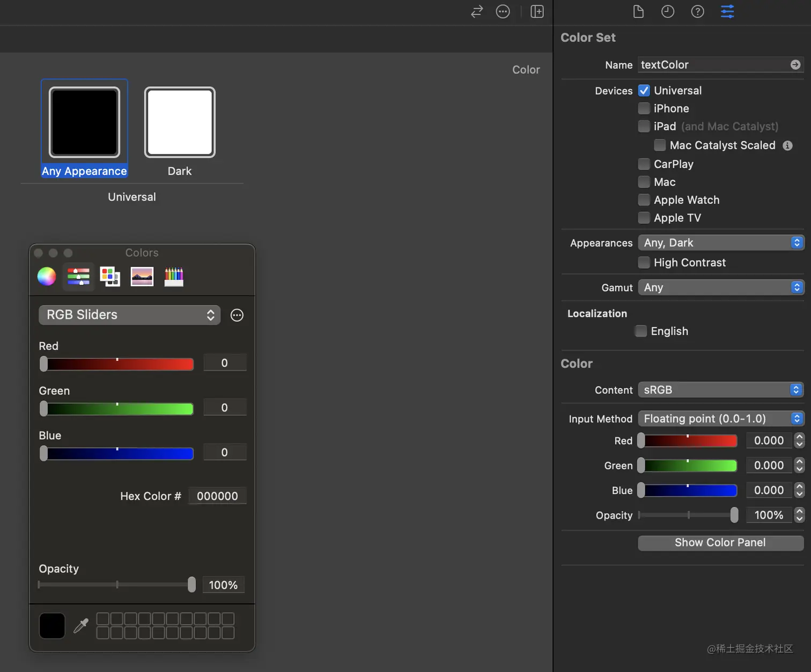The height and width of the screenshot is (672, 811).
Task: Select the Color Palettes picker mode
Action: (110, 276)
